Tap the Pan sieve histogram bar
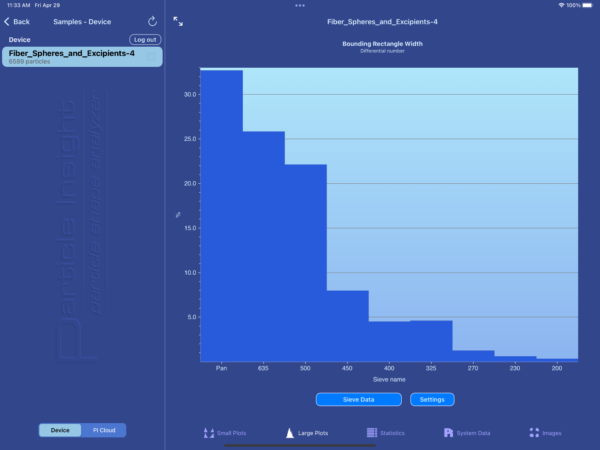The height and width of the screenshot is (450, 600). point(221,215)
